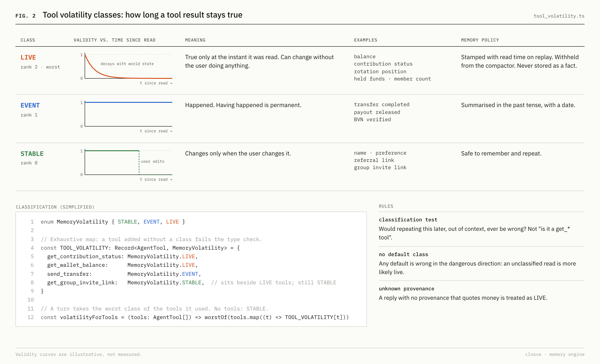Click the red 'LIVE' class name
The image size is (600, 364).
28,57
